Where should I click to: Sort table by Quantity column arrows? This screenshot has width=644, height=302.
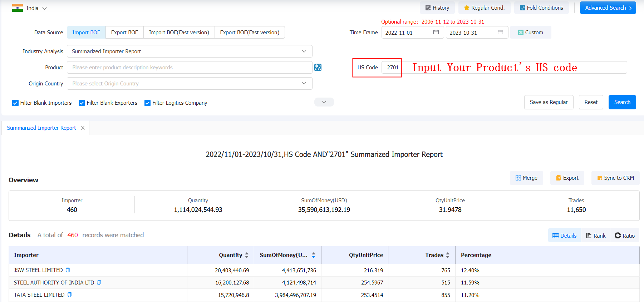click(x=247, y=255)
